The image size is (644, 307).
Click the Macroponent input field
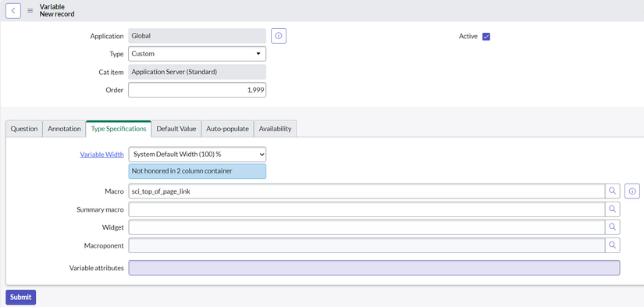pos(367,245)
